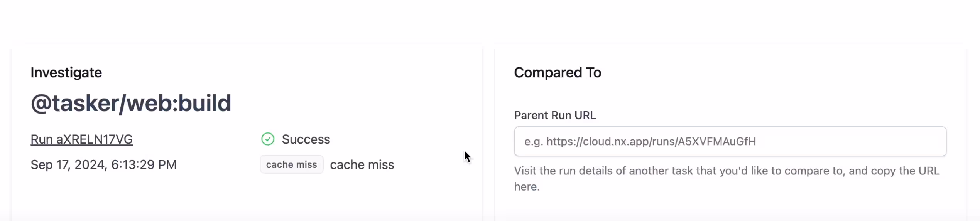Screen dimensions: 980x221
Task: Click the 6:13:29 PM time text
Action: (x=144, y=165)
